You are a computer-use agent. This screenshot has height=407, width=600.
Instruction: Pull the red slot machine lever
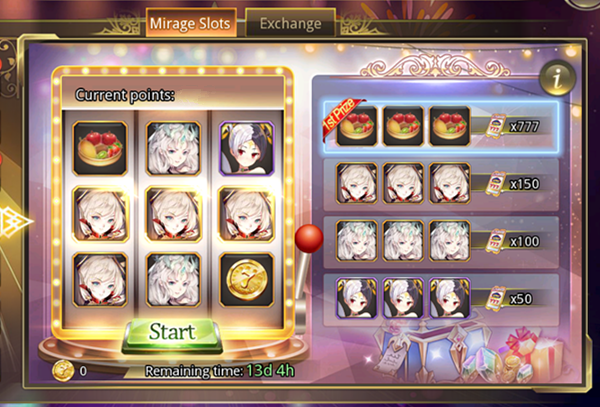coord(308,239)
